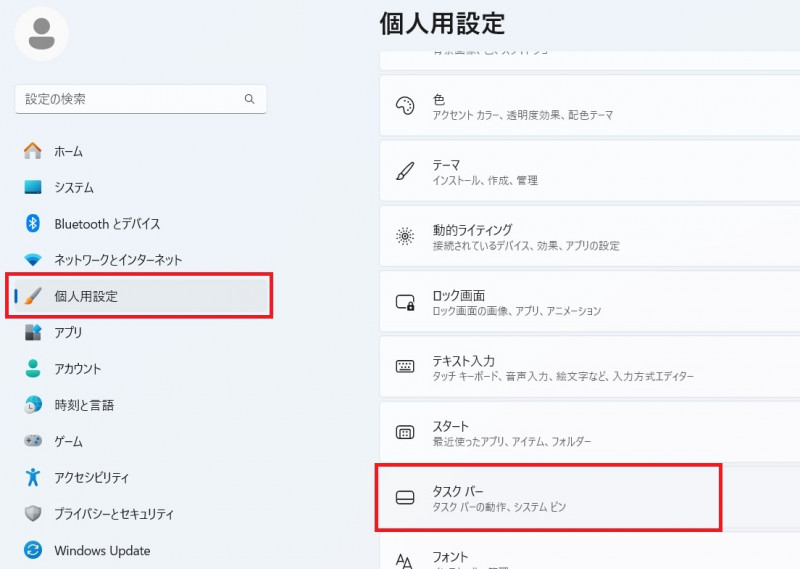The height and width of the screenshot is (569, 800).
Task: Open the テーマ settings card
Action: (590, 171)
